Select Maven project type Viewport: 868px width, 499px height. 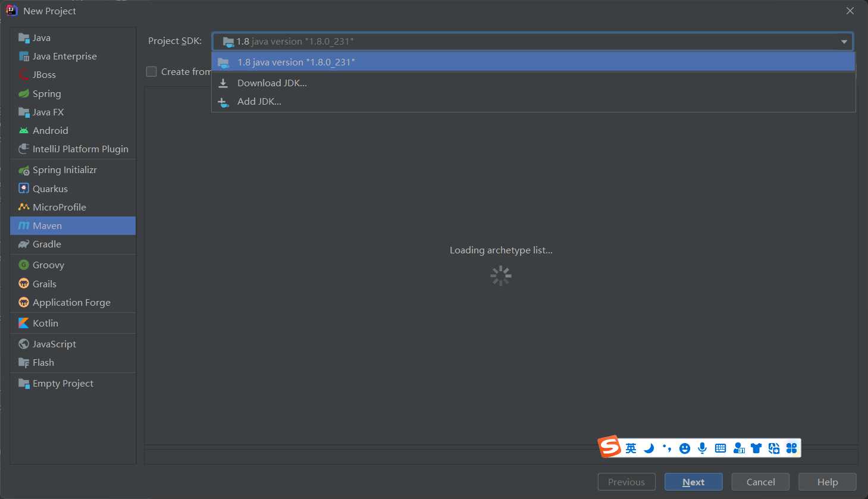[73, 225]
